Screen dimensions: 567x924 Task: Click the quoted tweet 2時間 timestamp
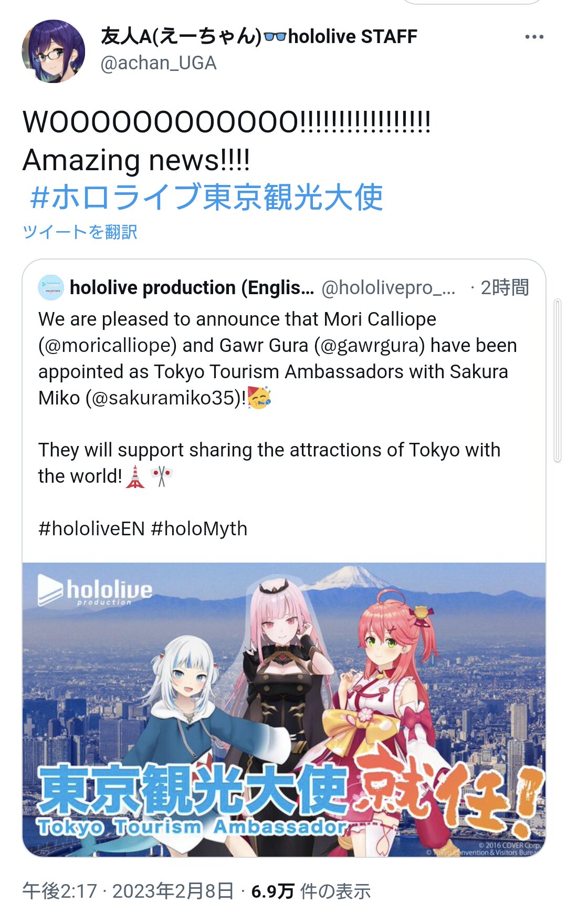505,287
